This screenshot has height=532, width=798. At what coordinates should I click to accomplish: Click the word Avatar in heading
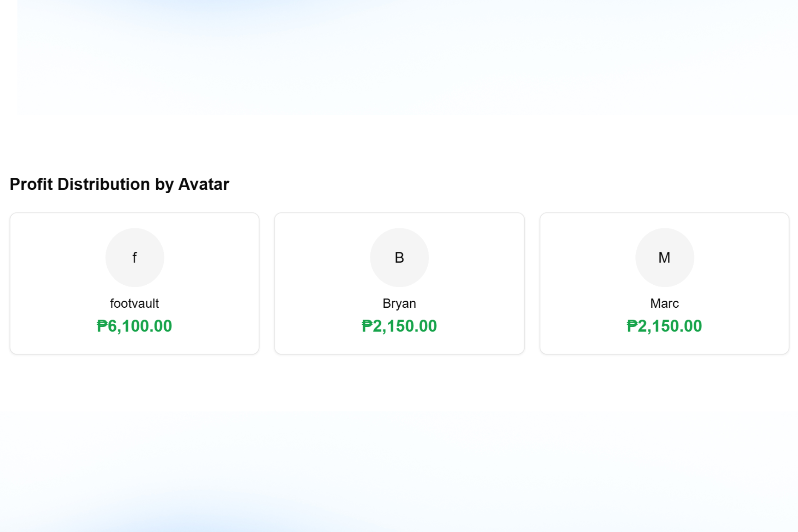(x=203, y=184)
